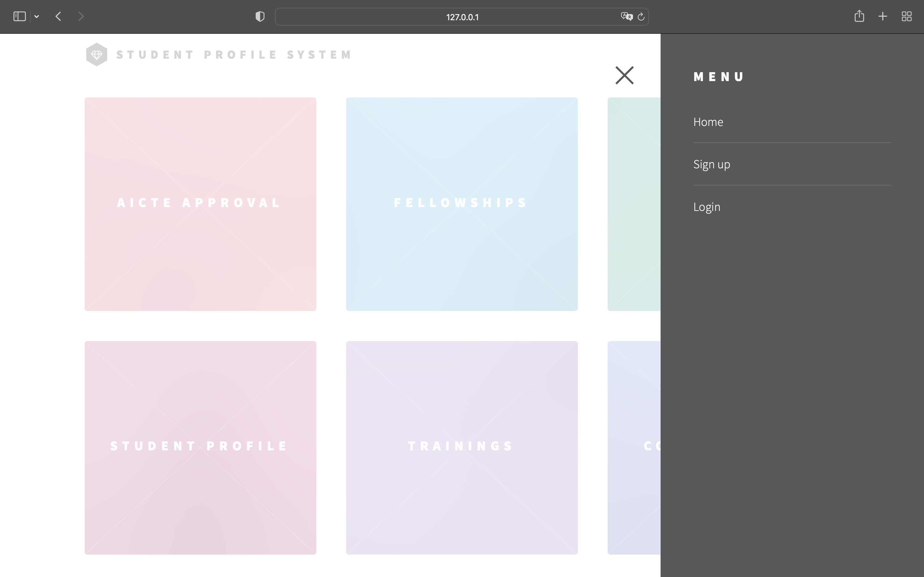Open the AICTE Approval tile
Image resolution: width=924 pixels, height=577 pixels.
coord(201,204)
